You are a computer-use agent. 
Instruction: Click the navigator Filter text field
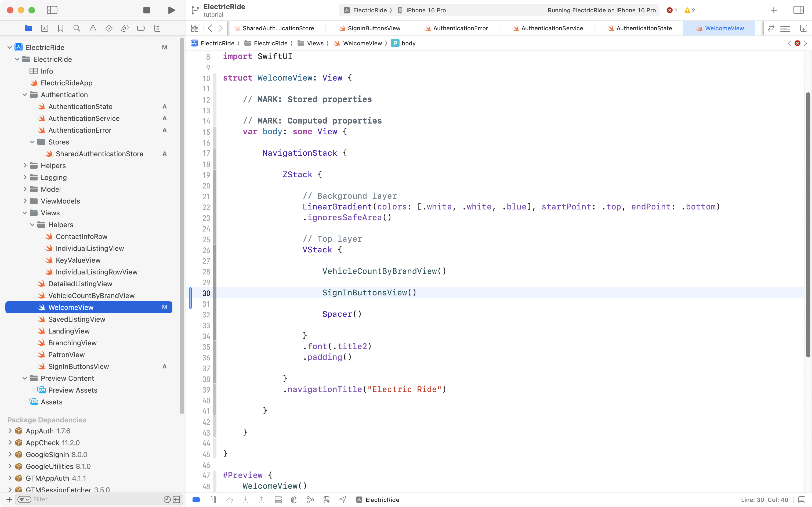coord(97,500)
